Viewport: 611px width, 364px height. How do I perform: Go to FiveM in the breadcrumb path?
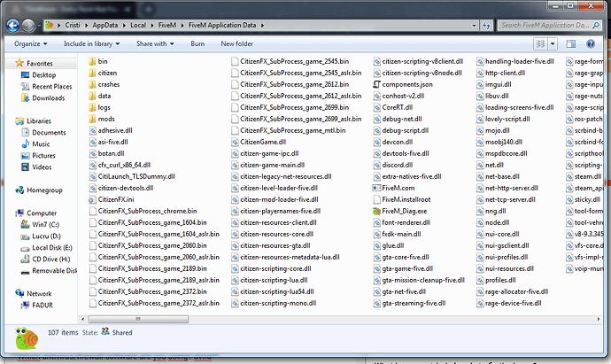point(166,26)
